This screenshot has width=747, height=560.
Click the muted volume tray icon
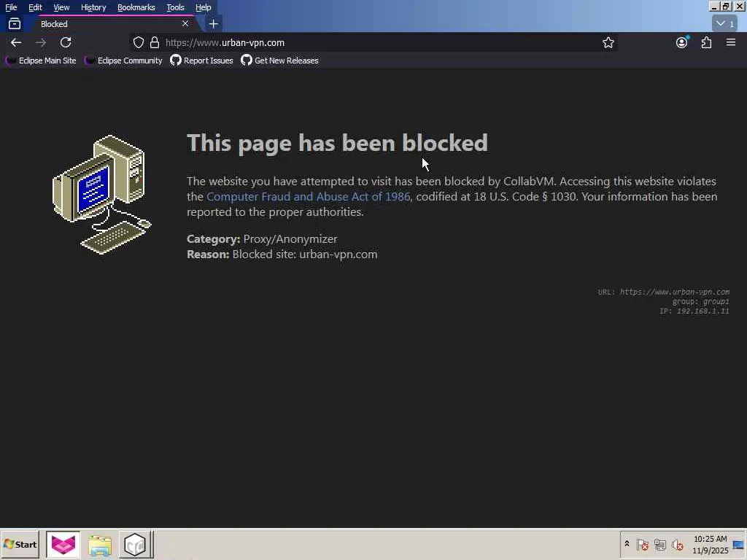(678, 544)
